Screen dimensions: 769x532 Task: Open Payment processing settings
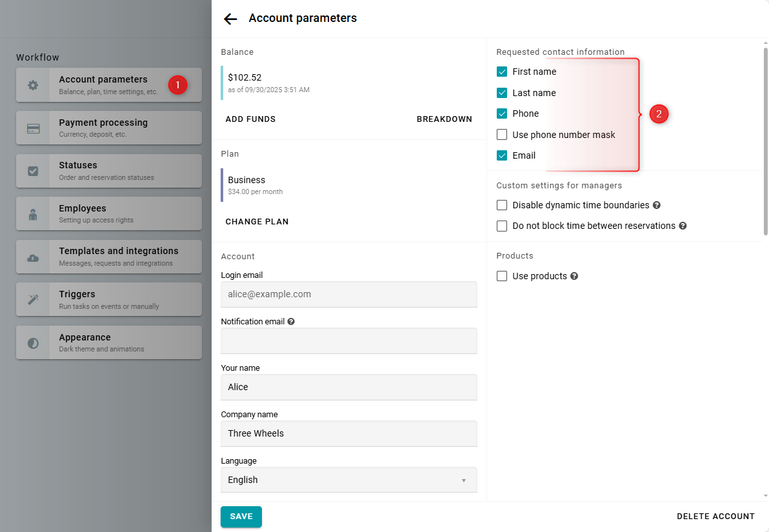pyautogui.click(x=108, y=128)
